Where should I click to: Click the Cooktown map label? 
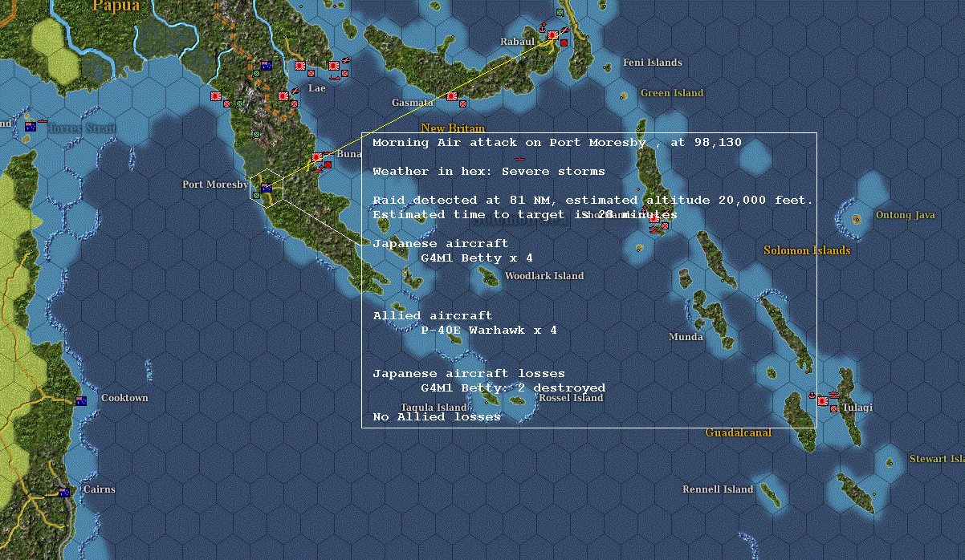point(124,398)
